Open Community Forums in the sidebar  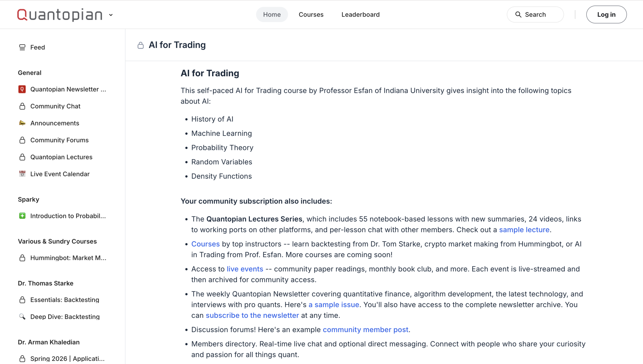(59, 140)
